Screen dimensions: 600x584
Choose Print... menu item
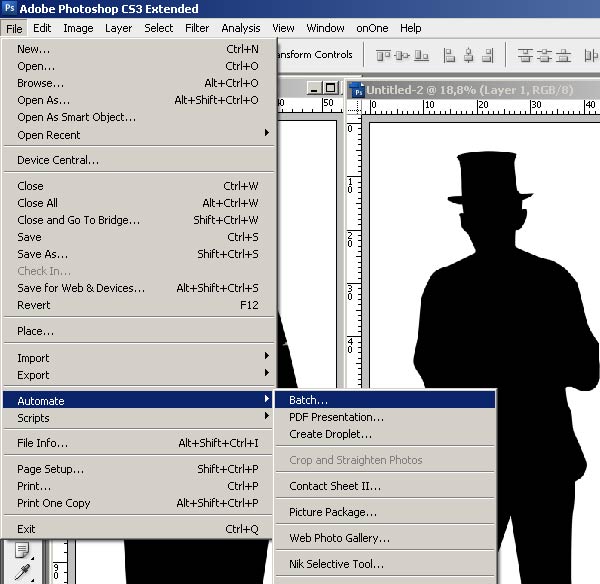click(139, 486)
